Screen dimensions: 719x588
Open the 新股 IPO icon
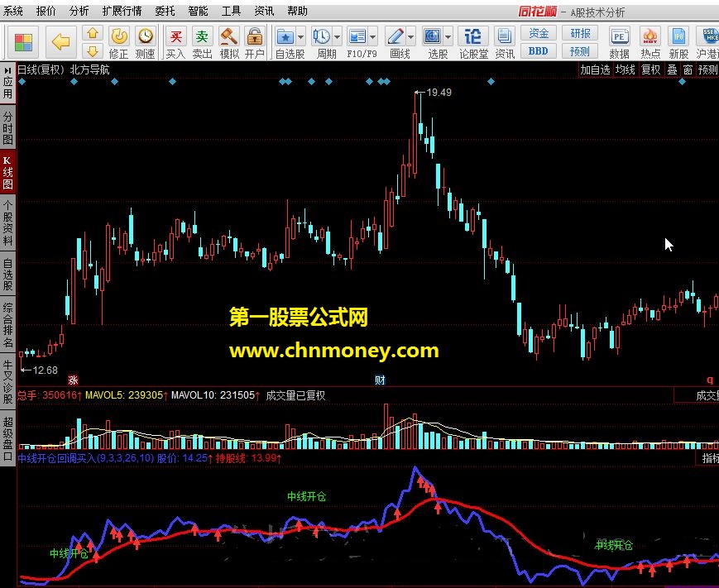point(678,43)
